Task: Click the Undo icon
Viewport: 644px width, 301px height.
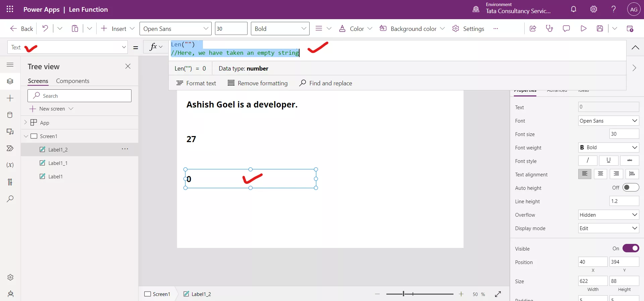Action: pyautogui.click(x=45, y=29)
